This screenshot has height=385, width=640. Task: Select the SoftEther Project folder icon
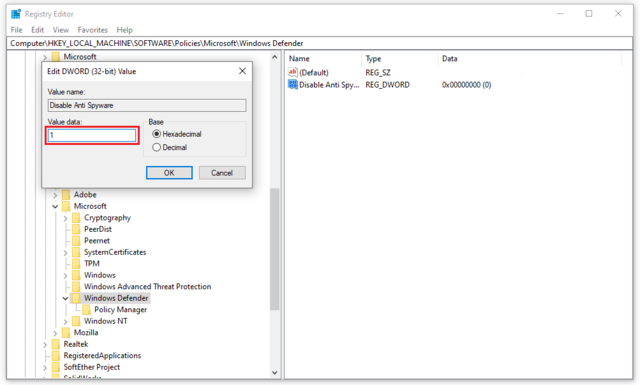(56, 367)
